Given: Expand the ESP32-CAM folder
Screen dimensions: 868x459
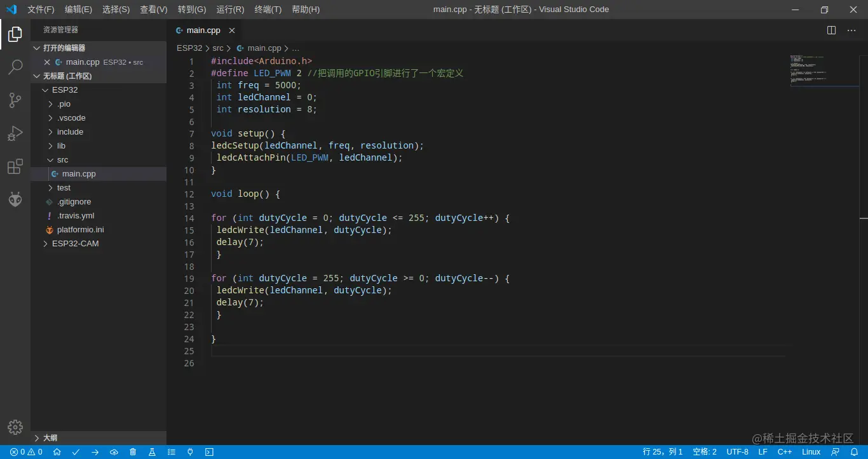Looking at the screenshot, I should coord(45,244).
